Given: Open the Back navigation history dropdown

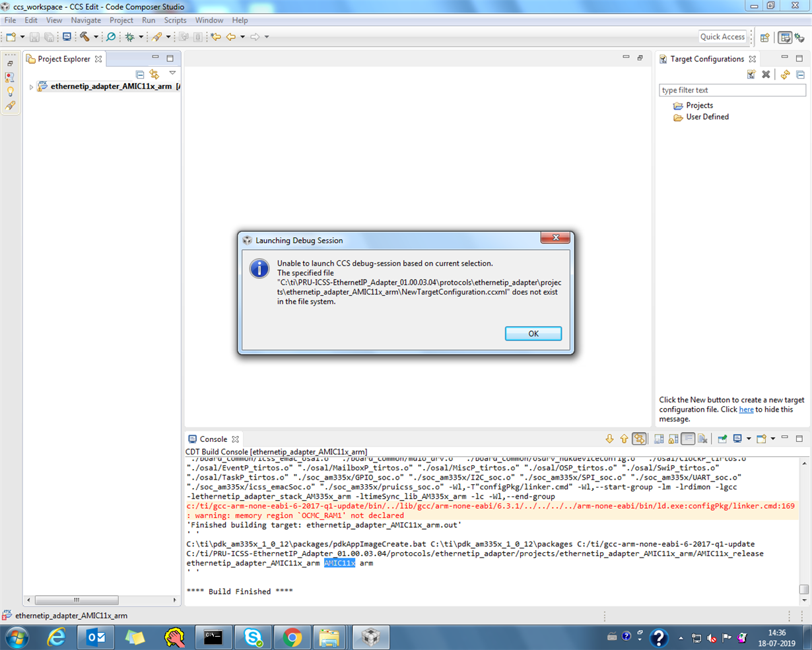Looking at the screenshot, I should 242,37.
